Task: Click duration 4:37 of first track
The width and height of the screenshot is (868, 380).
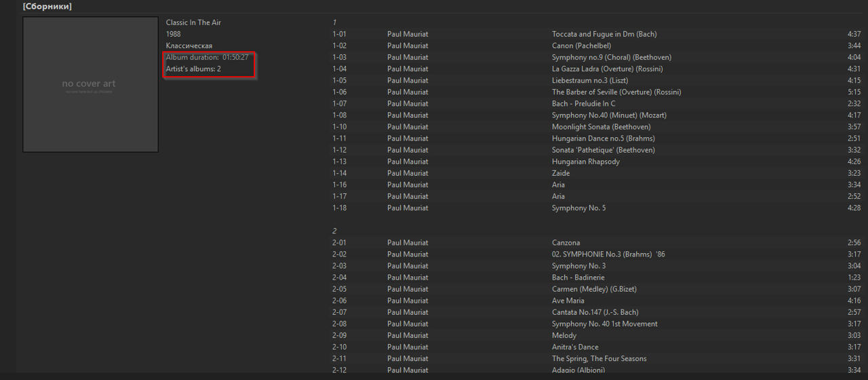Action: 854,34
